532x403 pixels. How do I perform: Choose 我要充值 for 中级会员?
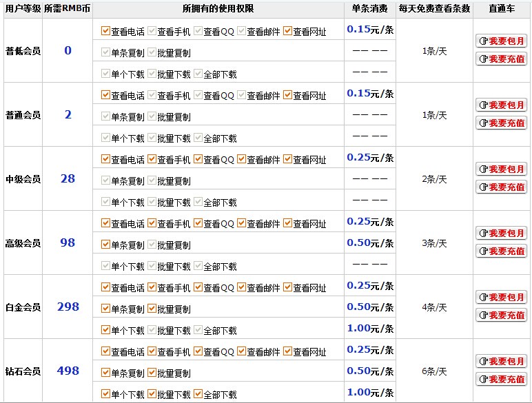coord(501,187)
